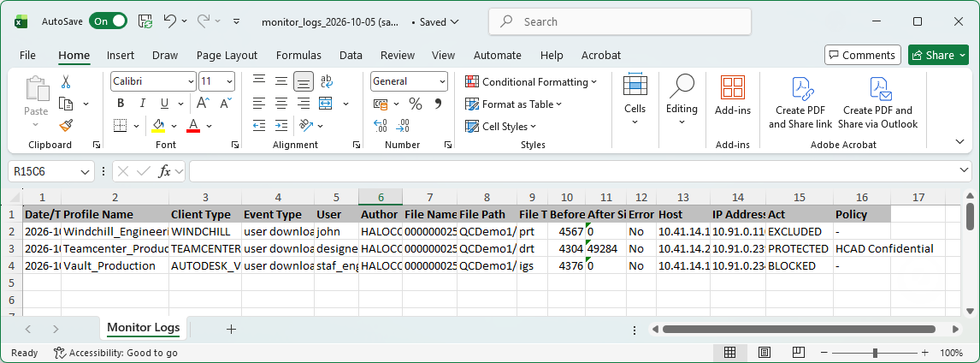Click the Fill Color bucket icon

click(158, 126)
